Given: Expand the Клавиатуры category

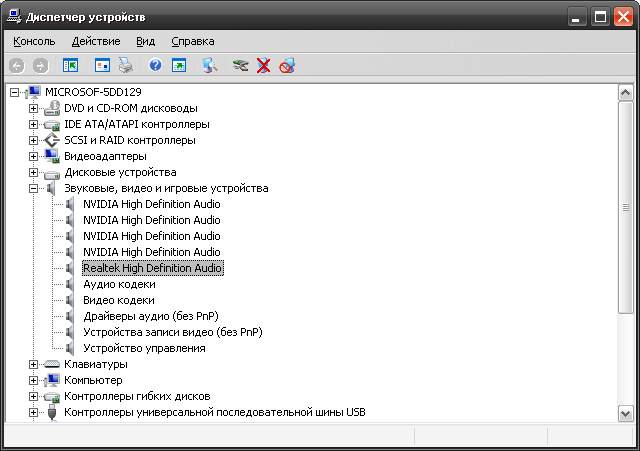Looking at the screenshot, I should point(33,364).
